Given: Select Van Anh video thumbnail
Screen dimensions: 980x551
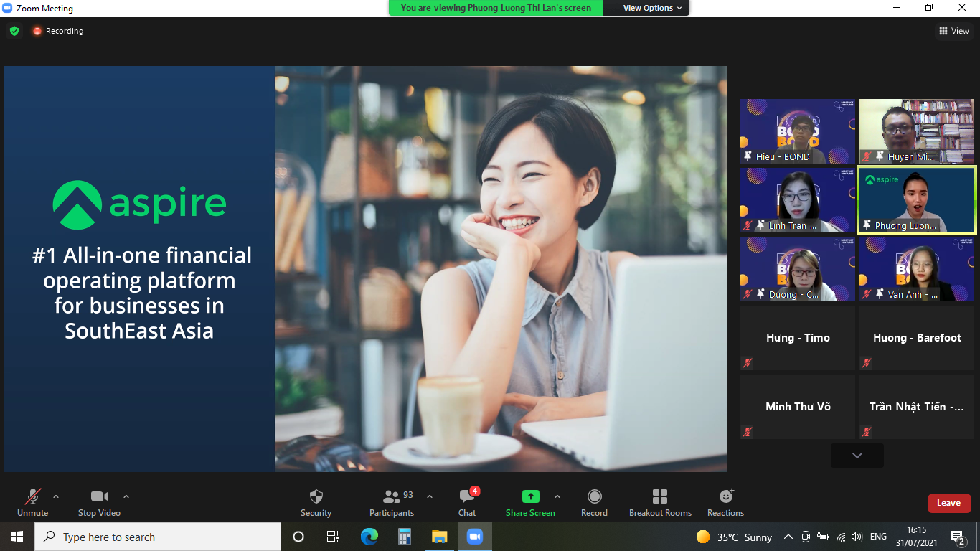Looking at the screenshot, I should (x=917, y=269).
